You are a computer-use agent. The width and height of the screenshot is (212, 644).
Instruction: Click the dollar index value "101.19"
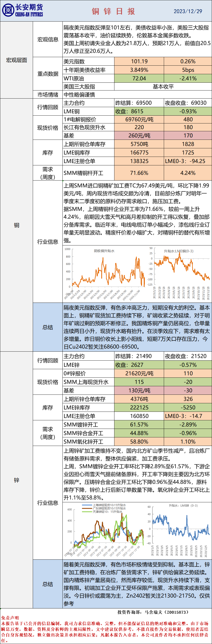point(139,62)
